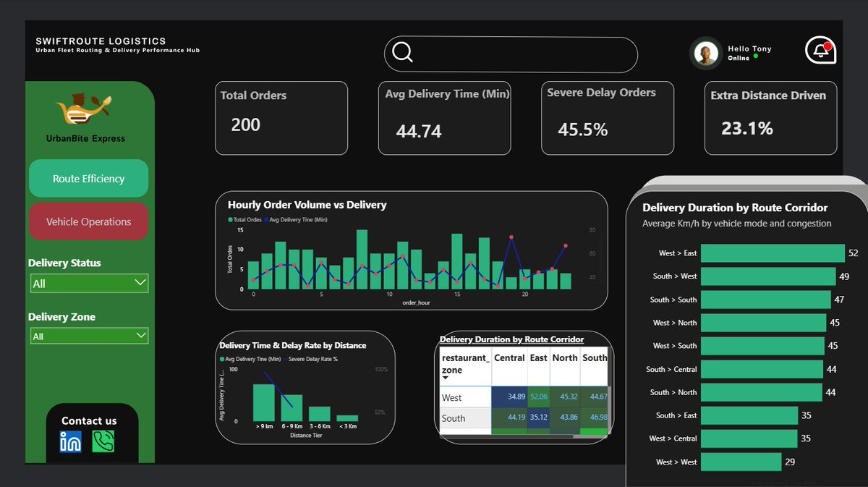
Task: Click the 52.06 matrix cell
Action: pos(539,397)
